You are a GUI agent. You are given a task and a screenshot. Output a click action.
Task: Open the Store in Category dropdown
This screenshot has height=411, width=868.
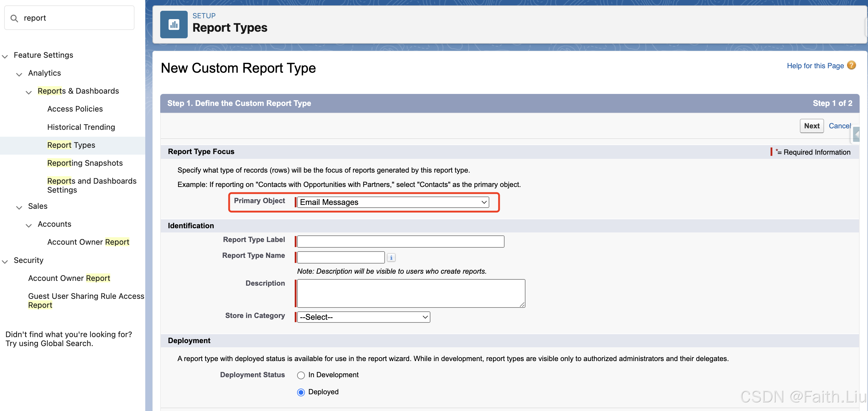pyautogui.click(x=363, y=317)
